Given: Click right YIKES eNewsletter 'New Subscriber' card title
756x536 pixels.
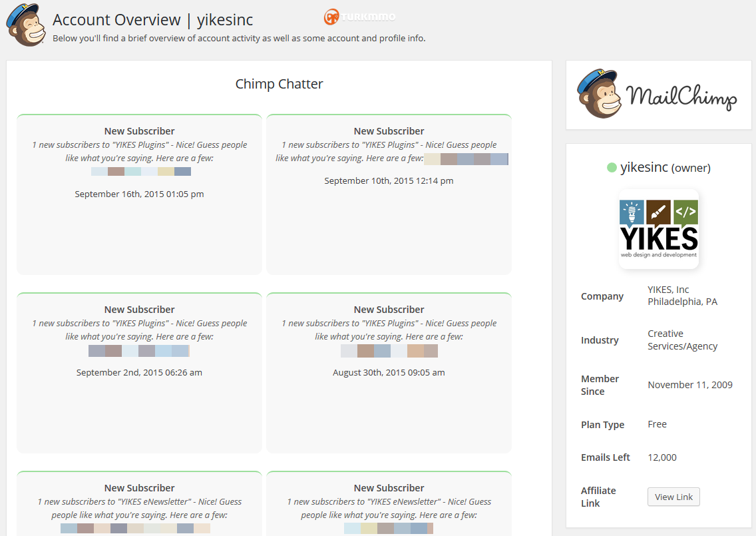Looking at the screenshot, I should point(389,488).
